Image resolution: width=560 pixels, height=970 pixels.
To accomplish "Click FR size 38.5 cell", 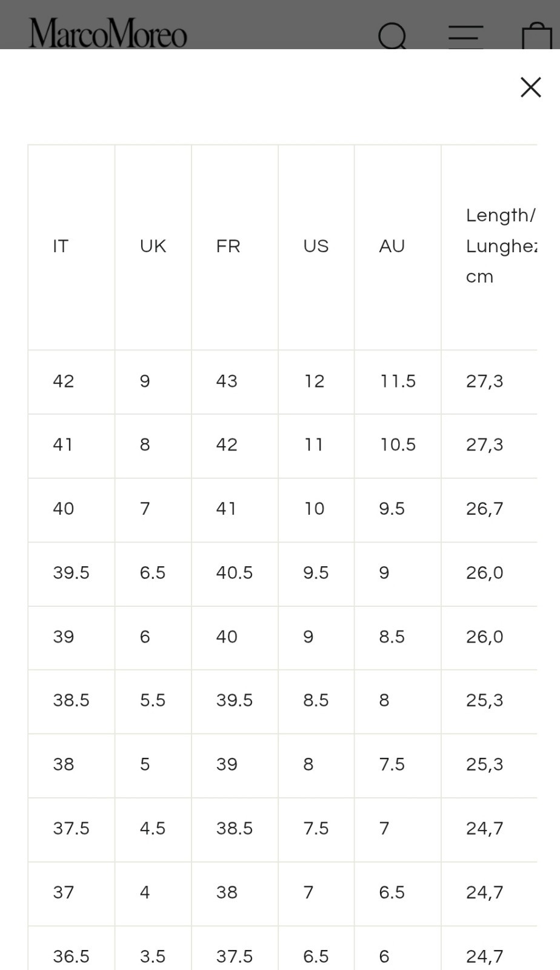I will point(234,829).
